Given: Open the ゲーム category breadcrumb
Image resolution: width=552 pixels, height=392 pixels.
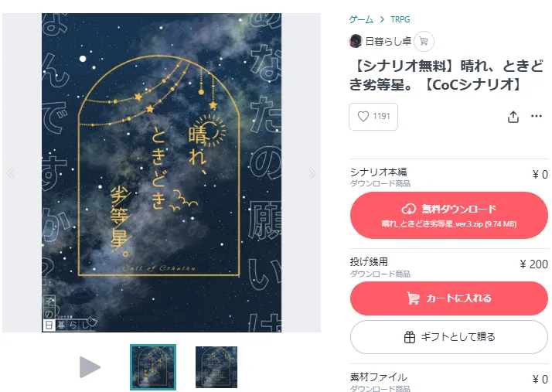Looking at the screenshot, I should [361, 19].
